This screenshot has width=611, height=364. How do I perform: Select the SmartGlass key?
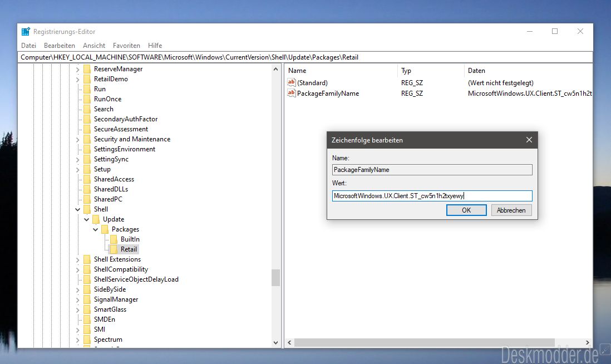click(110, 309)
